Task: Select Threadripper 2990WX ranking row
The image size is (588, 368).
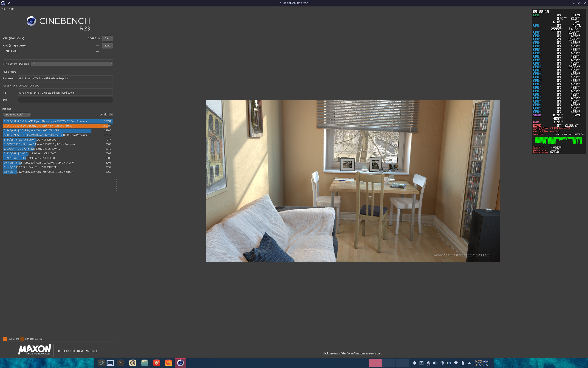Action: [x=58, y=121]
